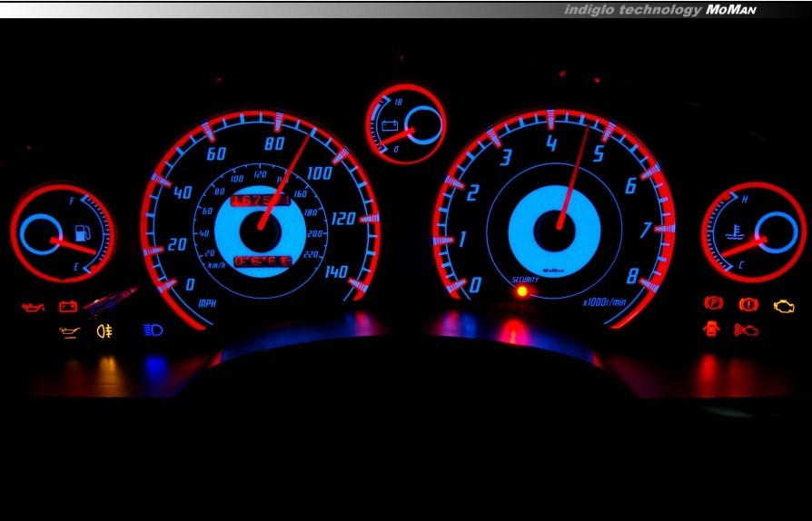Click the red open door warning icon

(713, 329)
